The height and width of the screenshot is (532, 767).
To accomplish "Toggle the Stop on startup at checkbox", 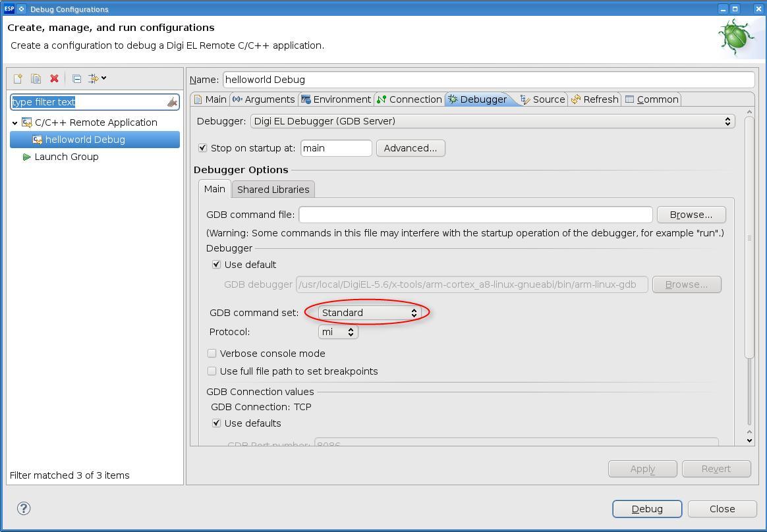I will (203, 148).
